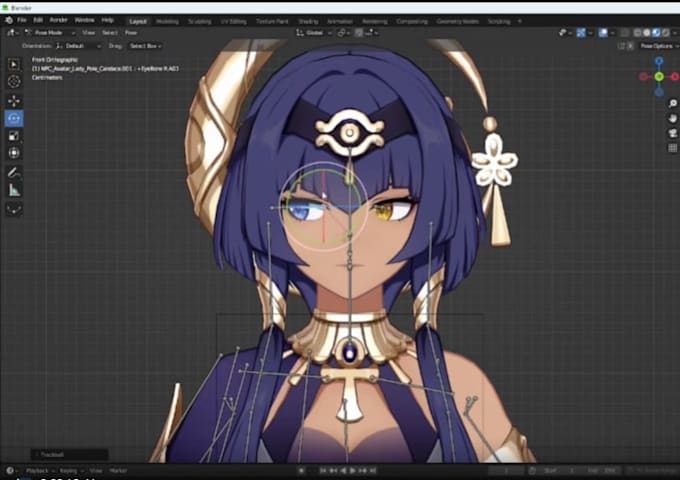
Task: Toggle camera view icon
Action: 673,133
